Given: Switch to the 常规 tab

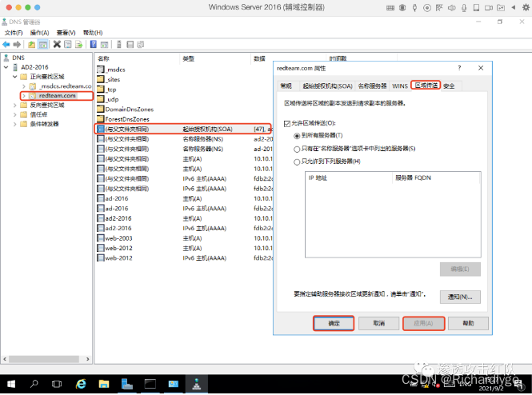Looking at the screenshot, I should pos(286,86).
